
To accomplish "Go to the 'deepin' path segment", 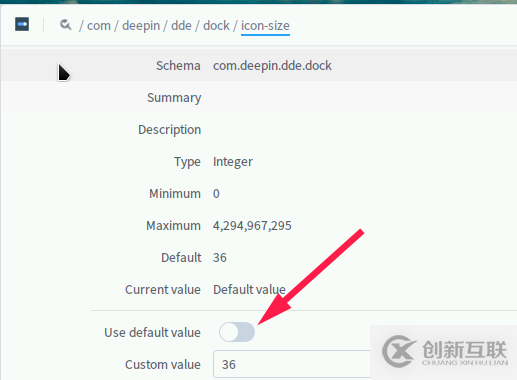I will (x=141, y=26).
